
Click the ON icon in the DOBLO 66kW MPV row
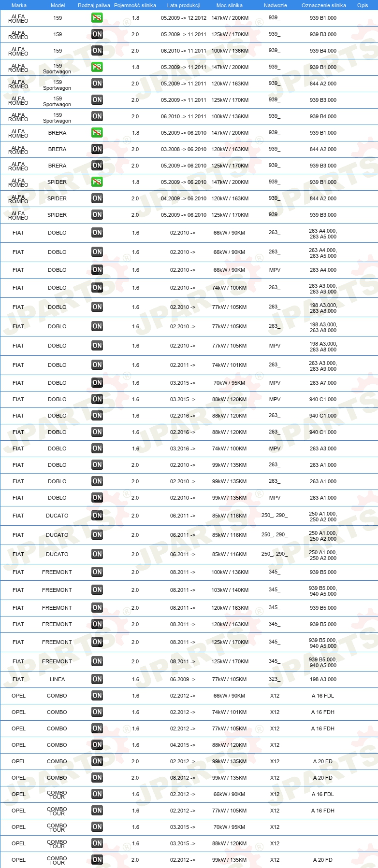coord(97,270)
